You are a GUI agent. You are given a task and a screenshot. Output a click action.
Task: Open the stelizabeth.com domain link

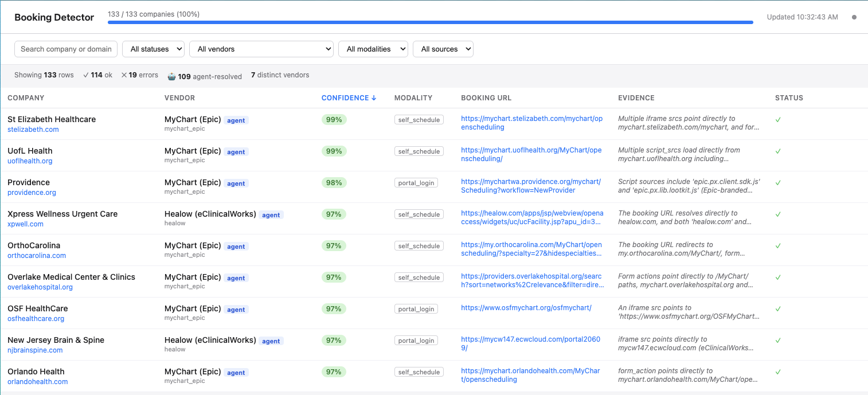(x=33, y=130)
